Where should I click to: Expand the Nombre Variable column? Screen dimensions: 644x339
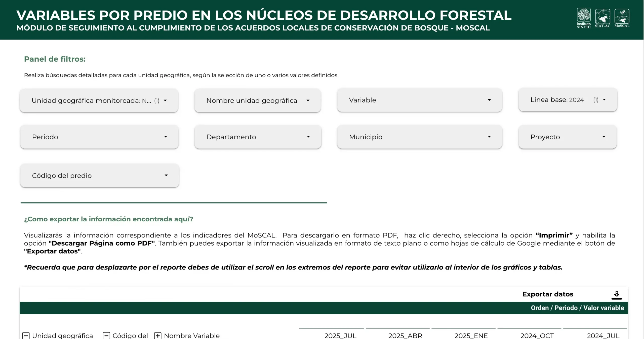pyautogui.click(x=158, y=335)
